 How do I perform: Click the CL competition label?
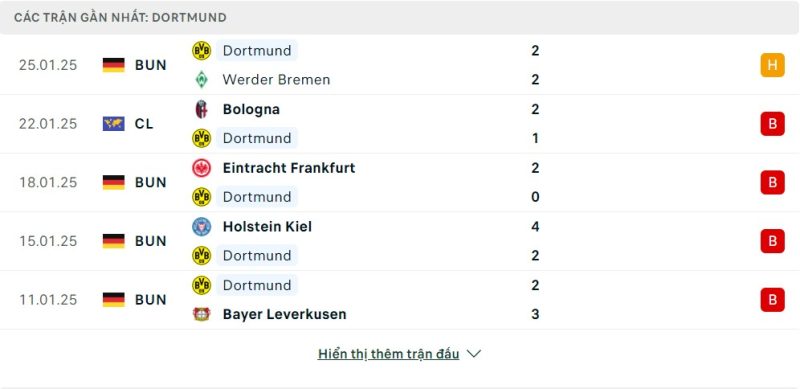(144, 124)
